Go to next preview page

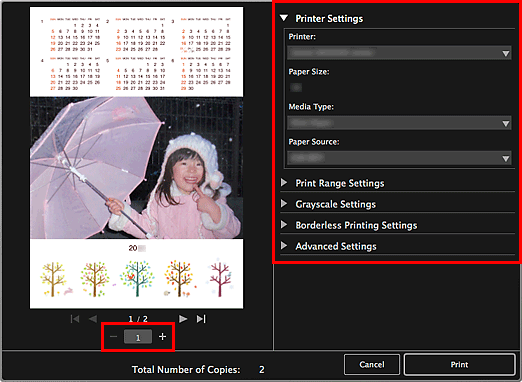(183, 319)
